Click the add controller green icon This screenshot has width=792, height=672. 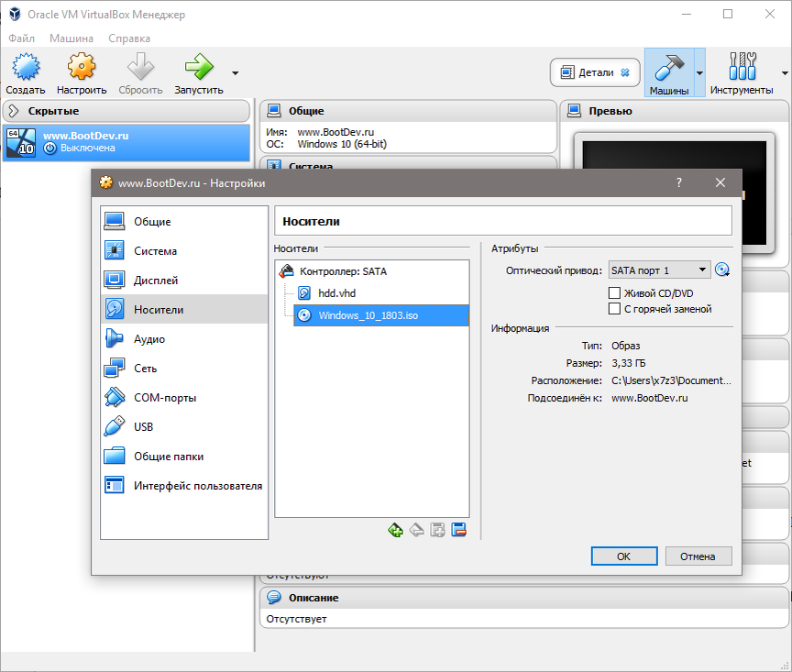(x=395, y=530)
